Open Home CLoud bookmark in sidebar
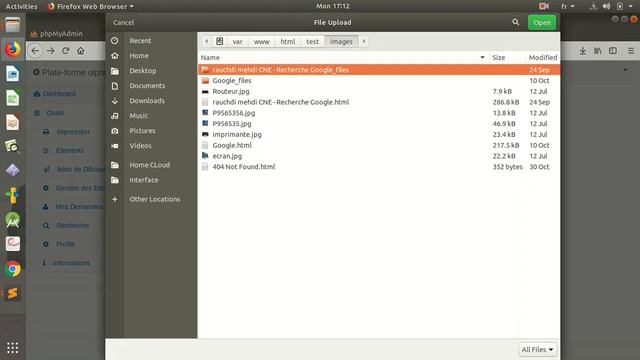 point(149,165)
